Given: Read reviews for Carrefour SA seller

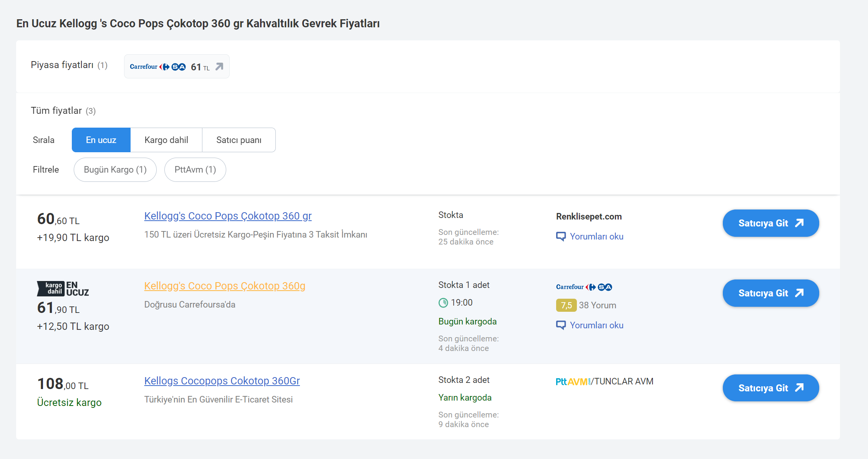Looking at the screenshot, I should coord(596,325).
